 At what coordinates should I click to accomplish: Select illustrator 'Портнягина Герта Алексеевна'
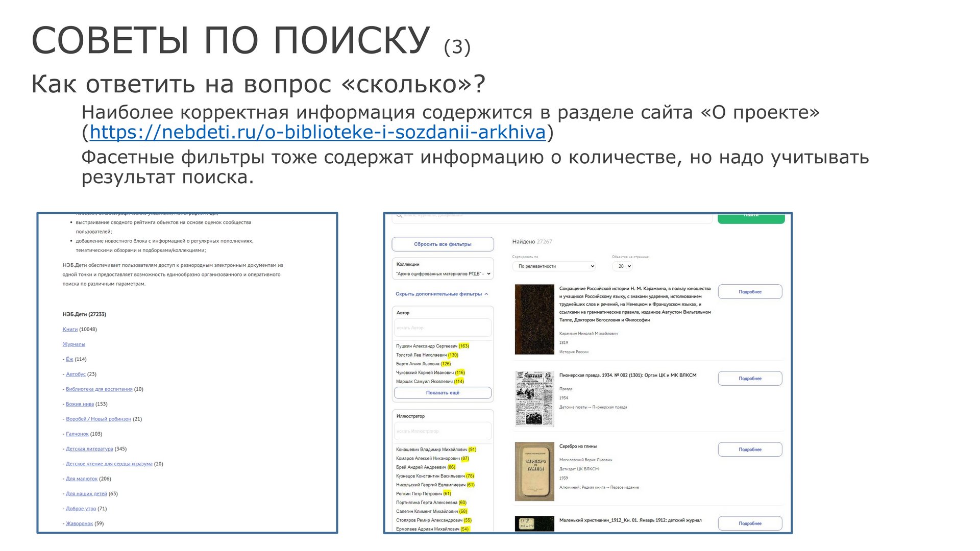[x=431, y=503]
